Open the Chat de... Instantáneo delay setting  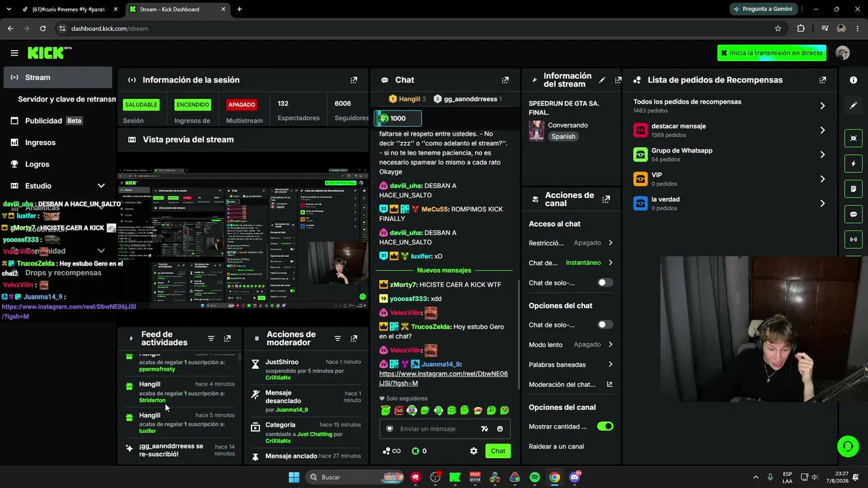coord(571,262)
